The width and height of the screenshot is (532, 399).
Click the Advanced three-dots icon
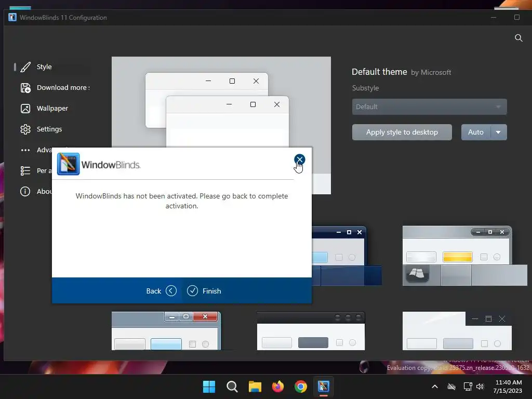[25, 150]
